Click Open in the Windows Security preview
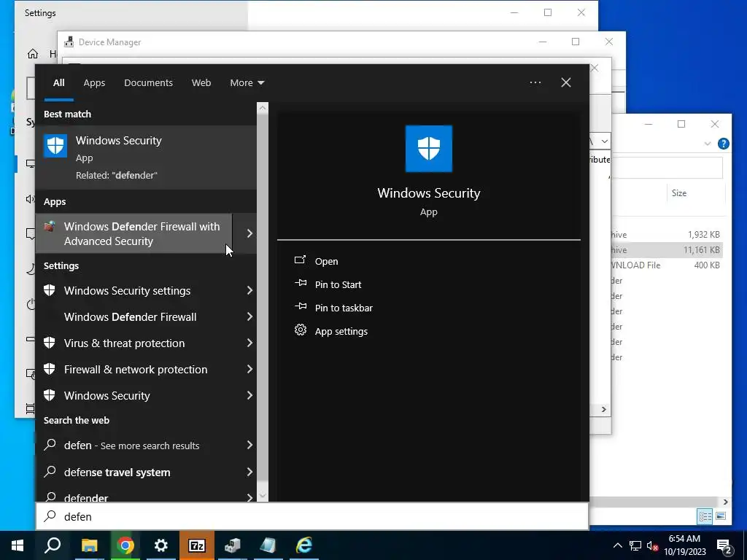The height and width of the screenshot is (560, 747). 326,261
